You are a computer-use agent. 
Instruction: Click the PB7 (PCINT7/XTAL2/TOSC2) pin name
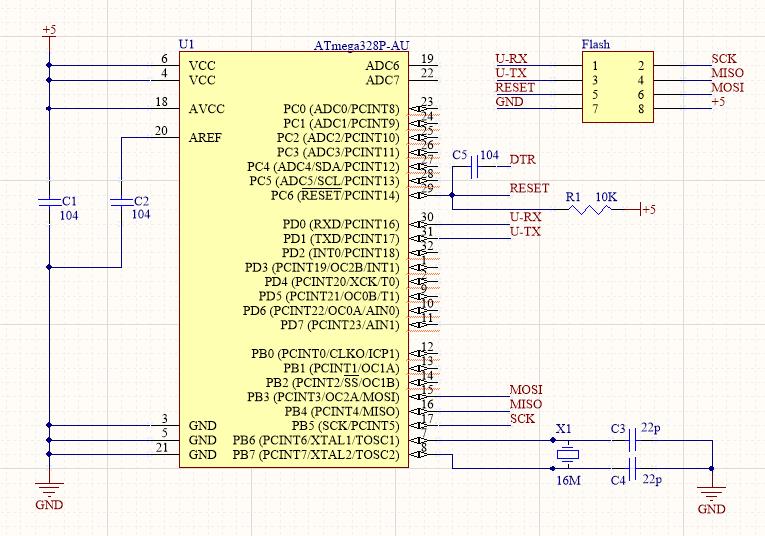(316, 455)
